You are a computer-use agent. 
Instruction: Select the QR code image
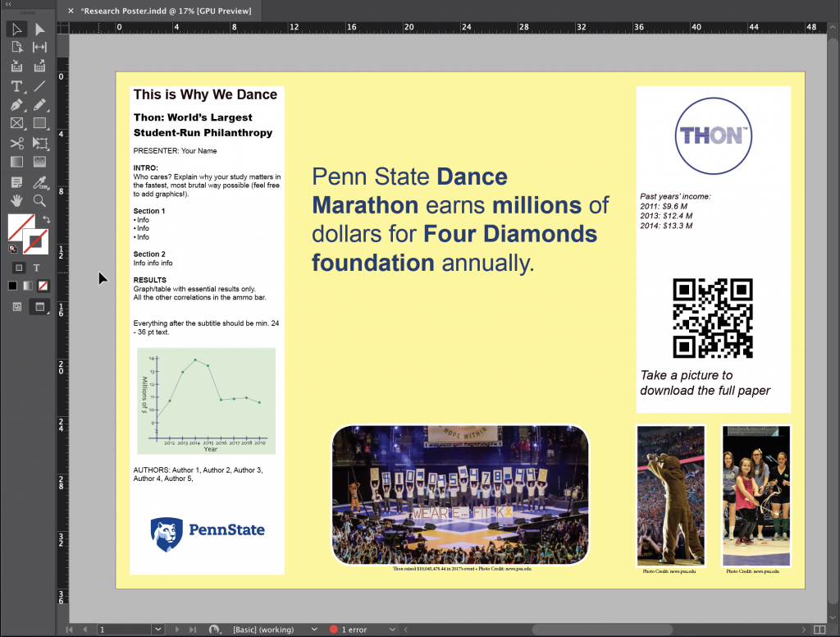tap(713, 318)
